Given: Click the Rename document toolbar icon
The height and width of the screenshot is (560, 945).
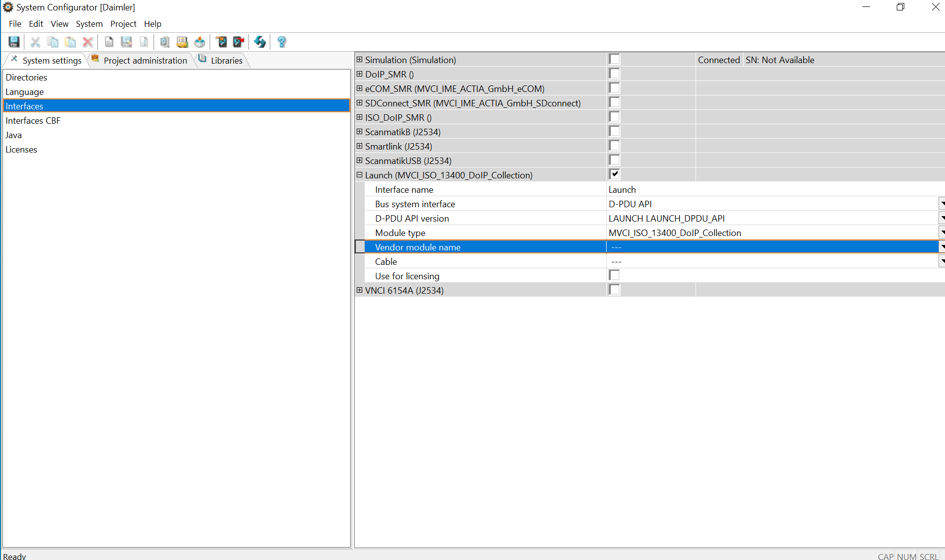Looking at the screenshot, I should [x=144, y=42].
